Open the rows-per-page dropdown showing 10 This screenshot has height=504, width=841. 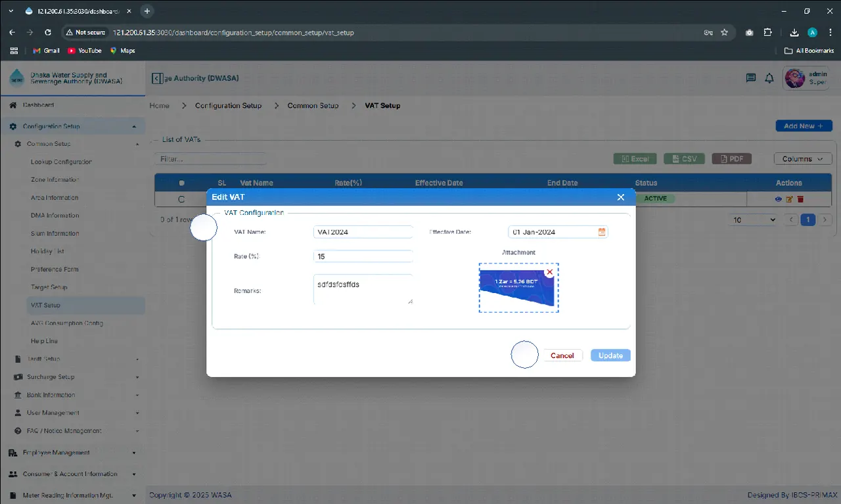click(754, 220)
